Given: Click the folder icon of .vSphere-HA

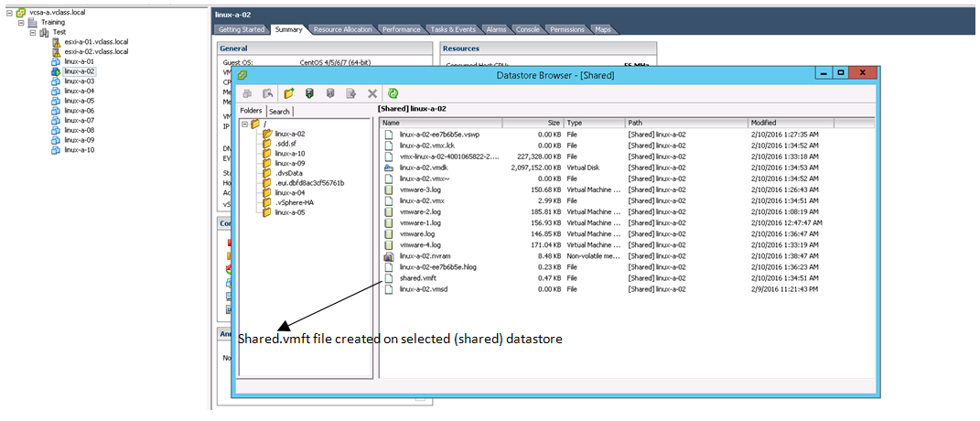Looking at the screenshot, I should (267, 202).
